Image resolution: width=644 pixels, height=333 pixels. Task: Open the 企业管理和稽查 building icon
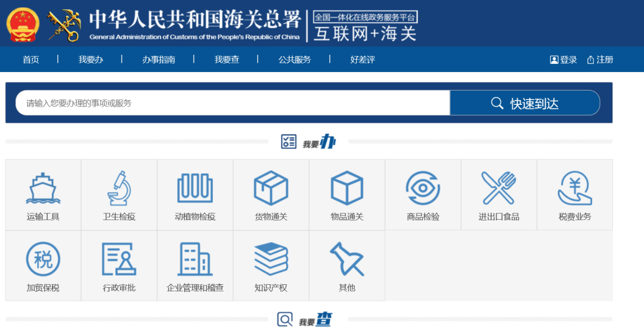click(x=195, y=259)
